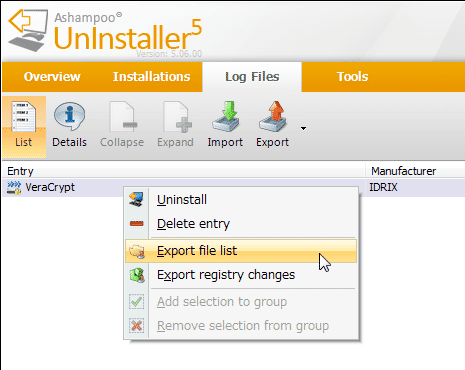Open the Installations tab

coord(152,77)
